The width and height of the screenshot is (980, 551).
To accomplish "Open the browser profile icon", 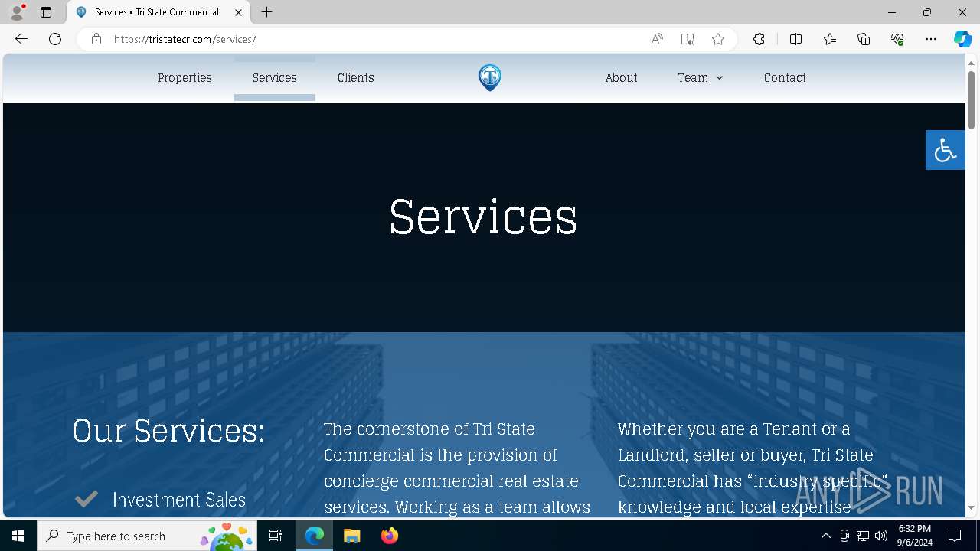I will pos(17,12).
